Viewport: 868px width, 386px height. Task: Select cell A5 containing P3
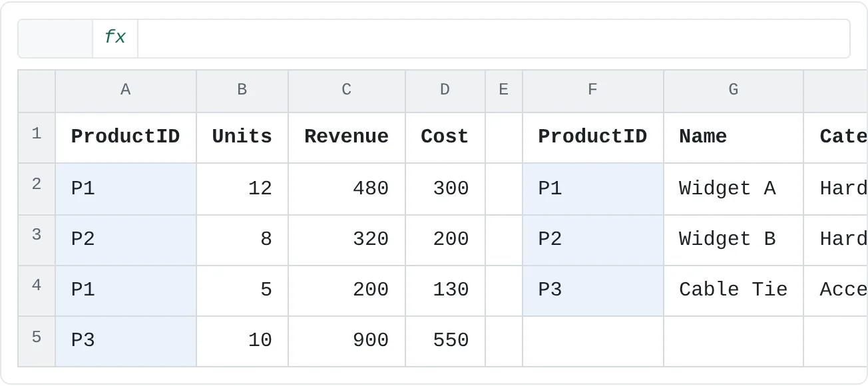(126, 341)
